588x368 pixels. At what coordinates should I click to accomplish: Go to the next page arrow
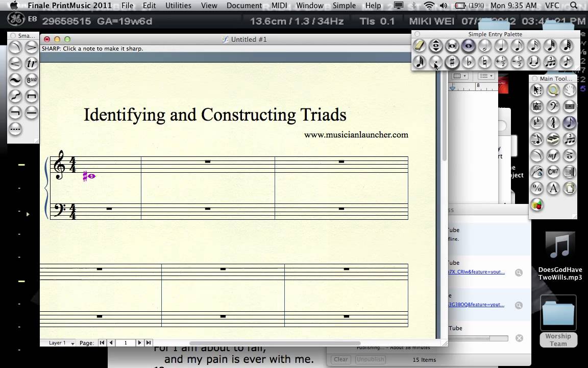pyautogui.click(x=139, y=342)
